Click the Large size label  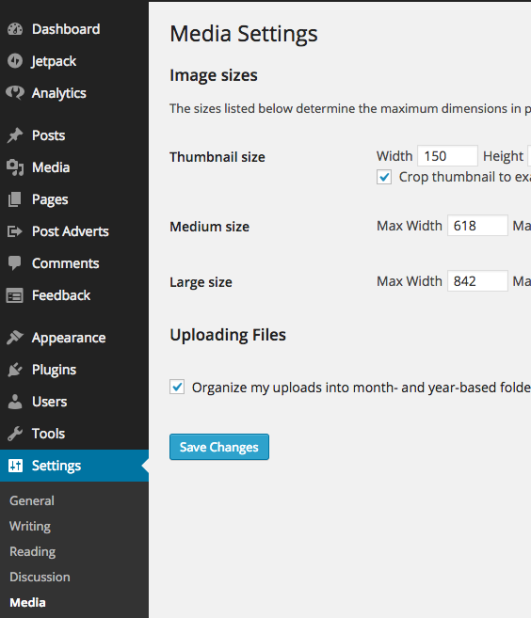point(201,283)
